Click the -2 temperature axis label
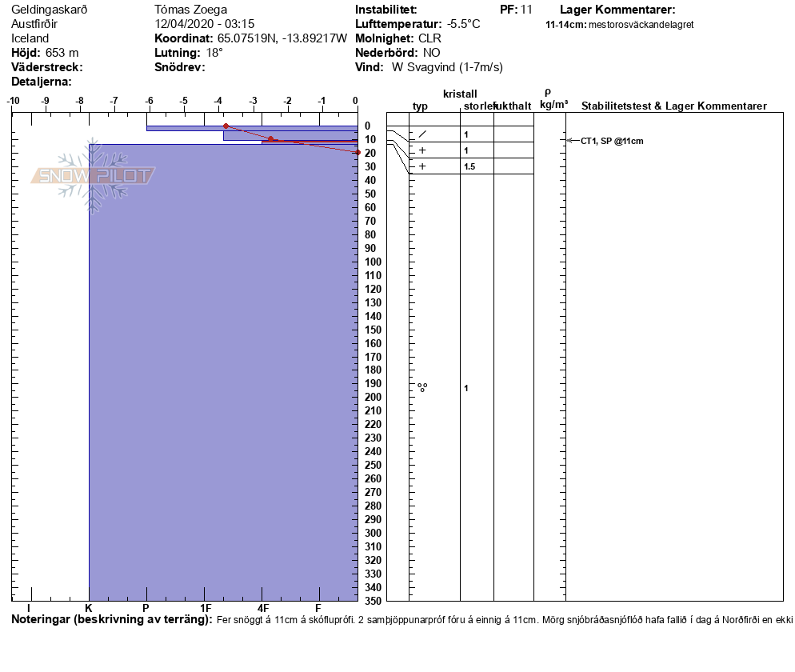 [x=287, y=101]
